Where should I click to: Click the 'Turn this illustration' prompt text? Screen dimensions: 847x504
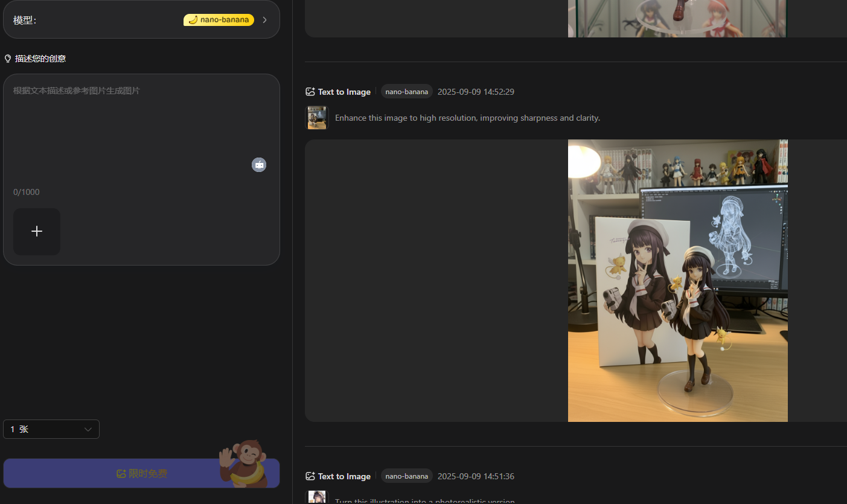tap(425, 501)
